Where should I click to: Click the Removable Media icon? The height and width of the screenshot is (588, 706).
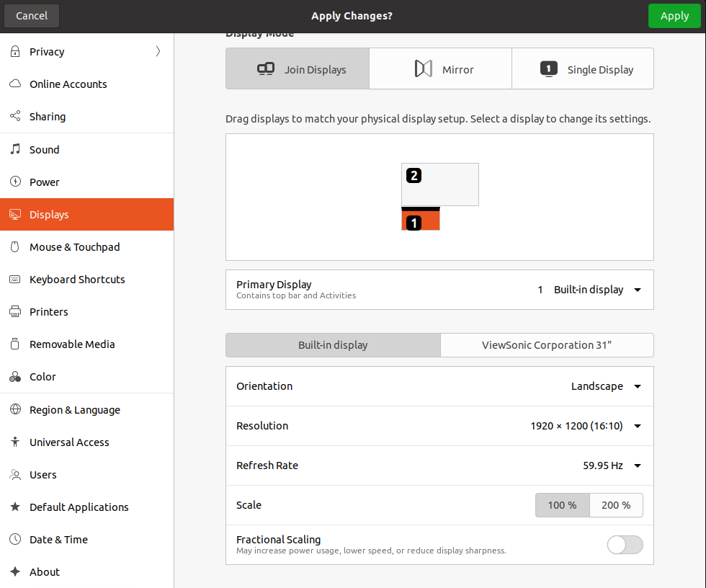pyautogui.click(x=15, y=344)
